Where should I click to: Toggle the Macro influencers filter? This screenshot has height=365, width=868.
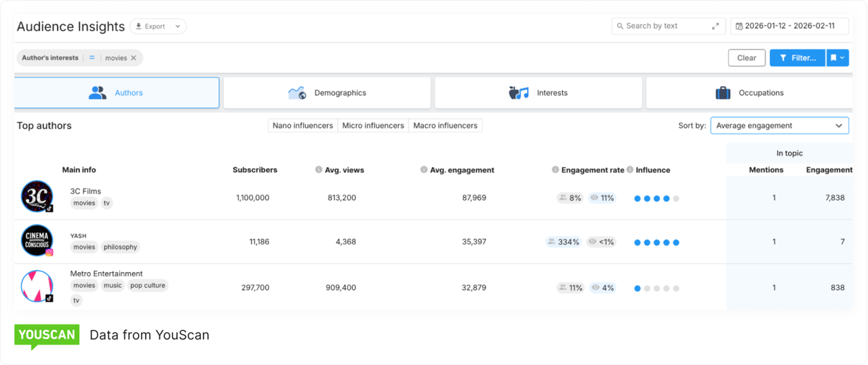coord(445,126)
